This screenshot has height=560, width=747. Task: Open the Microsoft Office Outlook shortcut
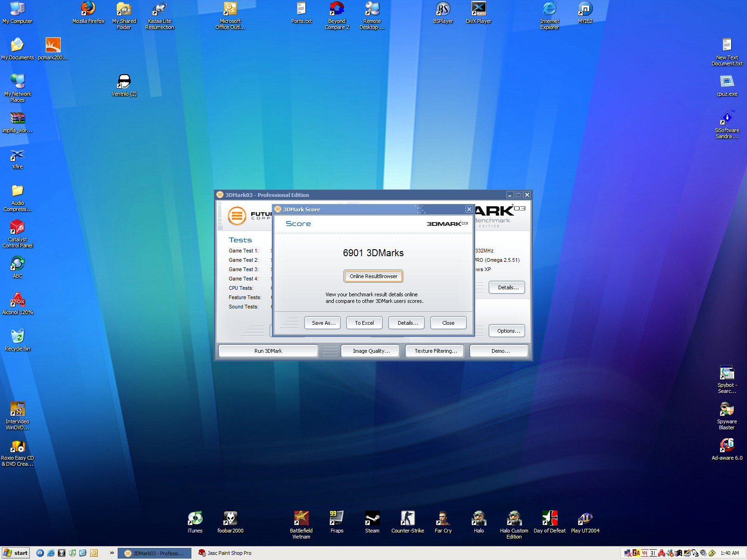coord(230,16)
